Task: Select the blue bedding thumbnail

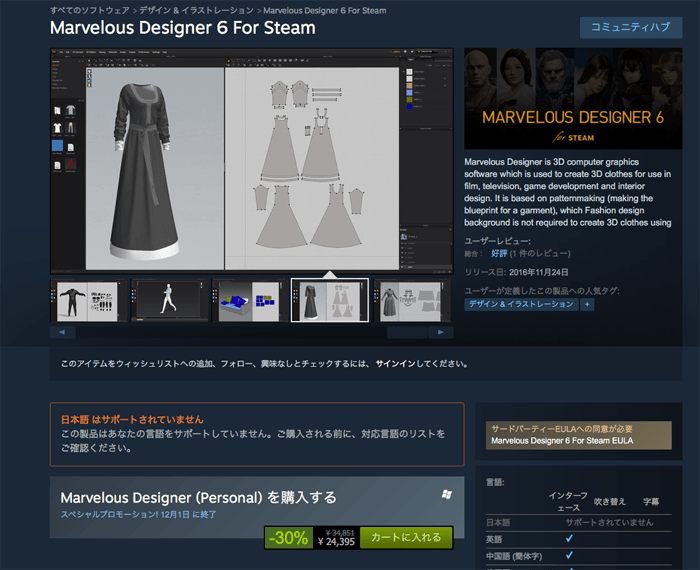Action: point(250,300)
